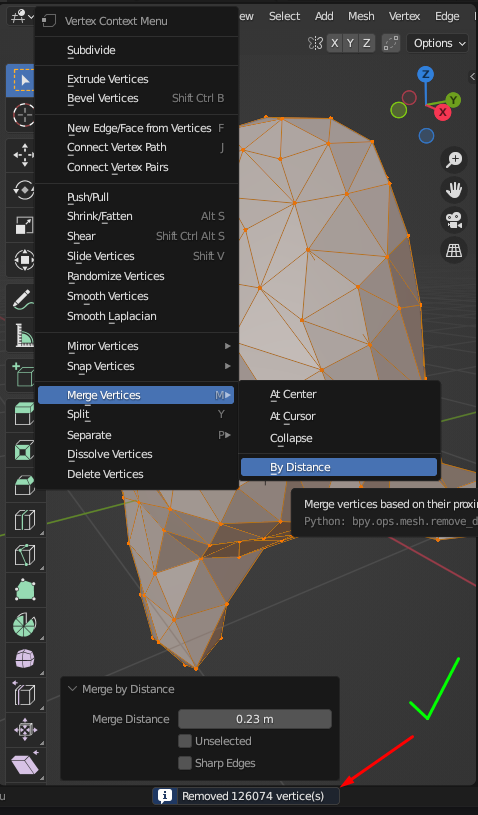Expand sidebar with the small arrow
478x815 pixels.
(x=472, y=77)
